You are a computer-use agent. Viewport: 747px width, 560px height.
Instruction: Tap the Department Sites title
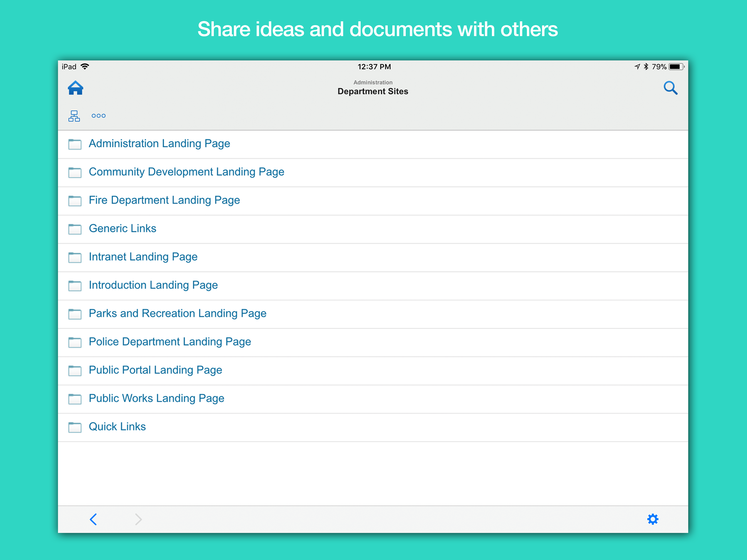(373, 92)
